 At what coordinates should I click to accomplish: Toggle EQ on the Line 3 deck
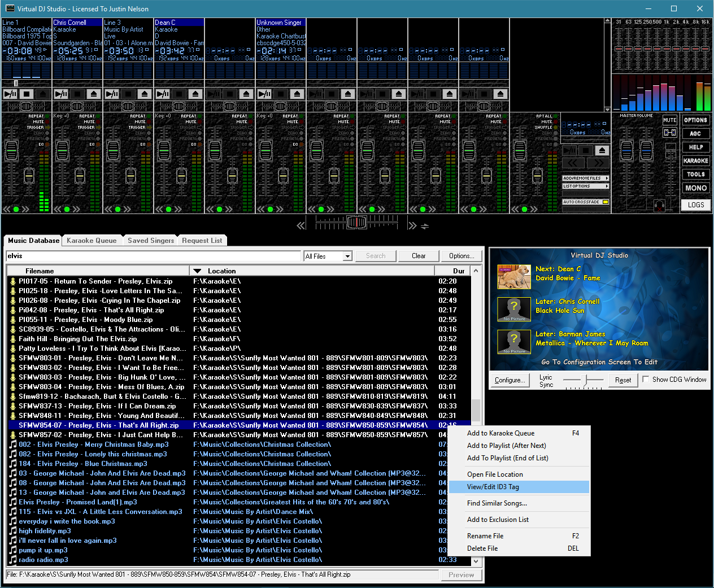pos(145,144)
